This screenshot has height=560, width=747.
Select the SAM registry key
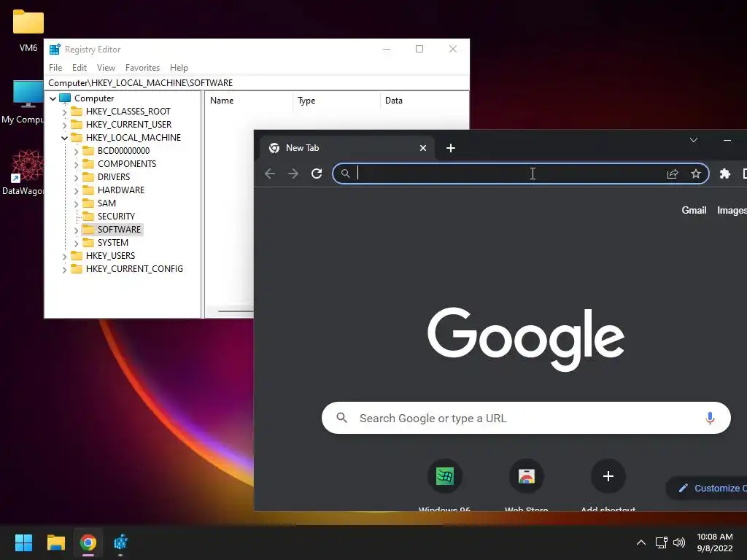point(107,203)
